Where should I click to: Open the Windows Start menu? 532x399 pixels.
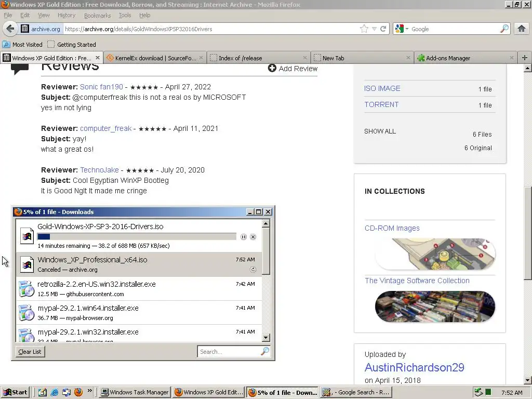(x=15, y=392)
